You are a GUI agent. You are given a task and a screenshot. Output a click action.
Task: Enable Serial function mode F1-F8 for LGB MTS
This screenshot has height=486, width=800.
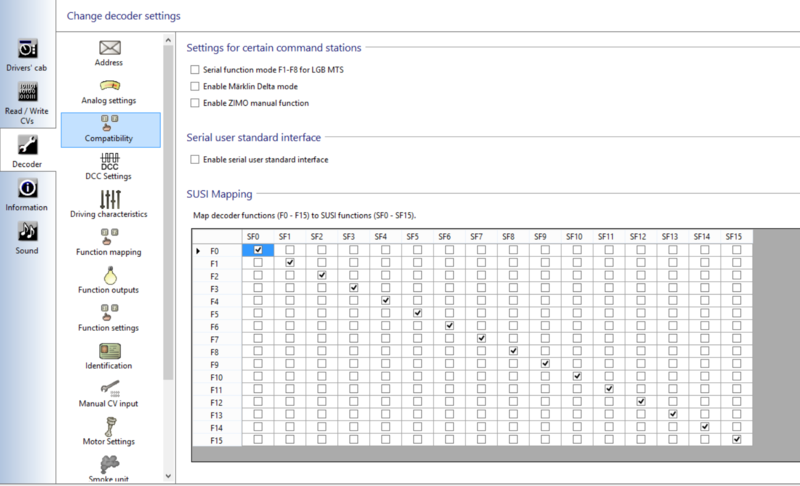(x=194, y=69)
